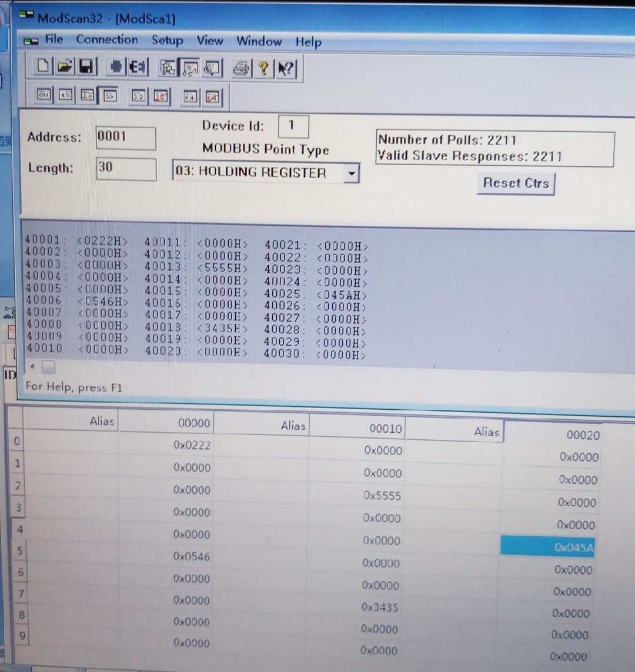The image size is (635, 672).
Task: Select register 40006 value <0546H>
Action: tap(103, 301)
